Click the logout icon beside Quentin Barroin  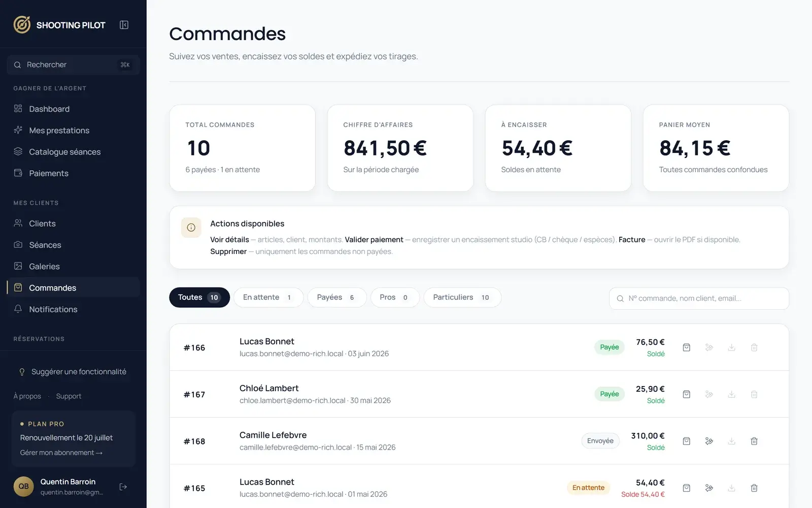(123, 487)
